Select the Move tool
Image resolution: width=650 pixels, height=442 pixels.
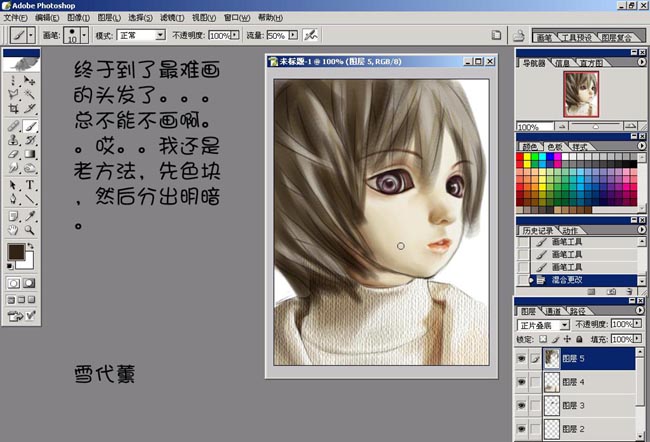(x=30, y=80)
